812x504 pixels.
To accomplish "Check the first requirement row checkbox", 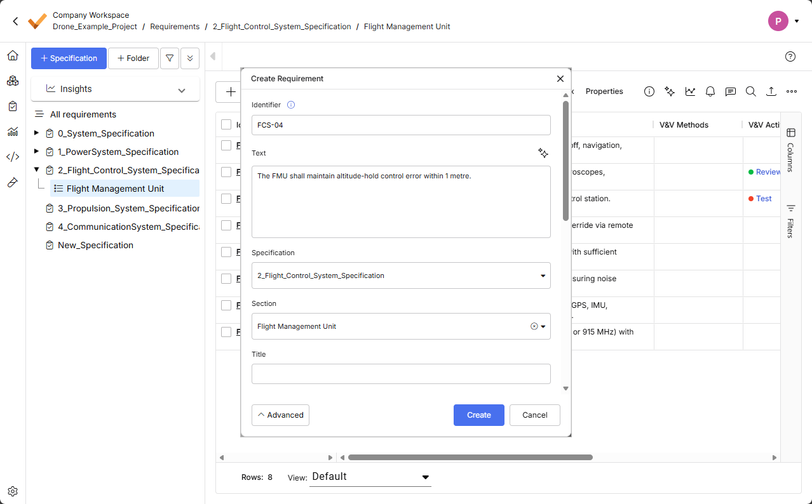I will tap(226, 145).
